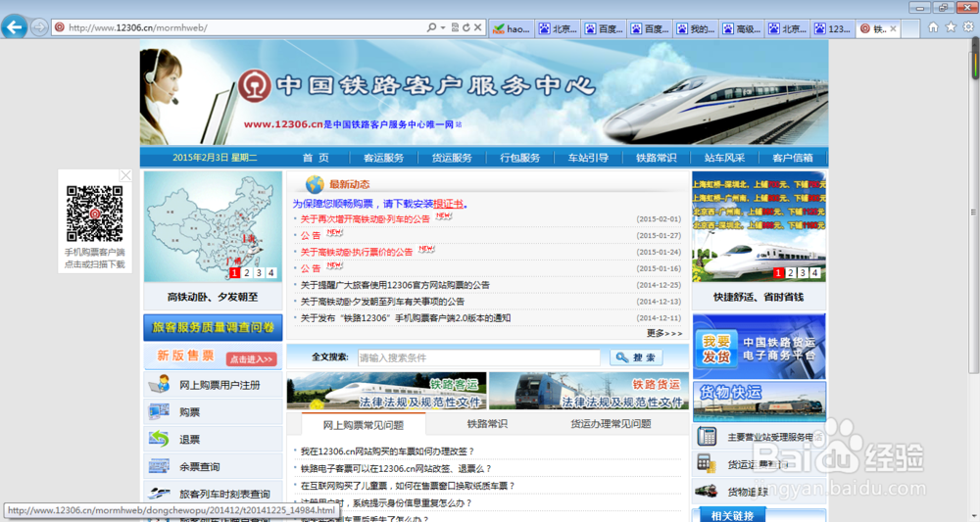Click the 旅客列车时刻表查询 train icon

point(159,494)
